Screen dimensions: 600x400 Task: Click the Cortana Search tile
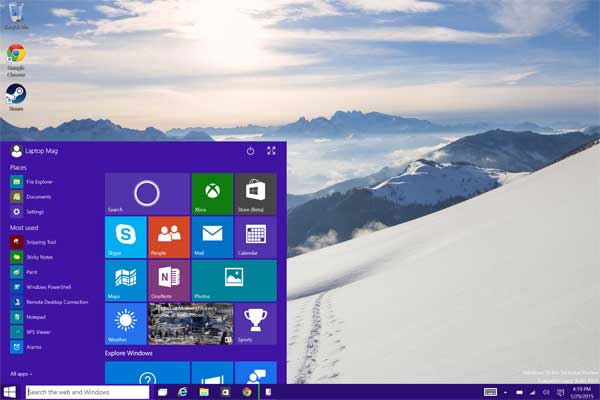tap(147, 193)
